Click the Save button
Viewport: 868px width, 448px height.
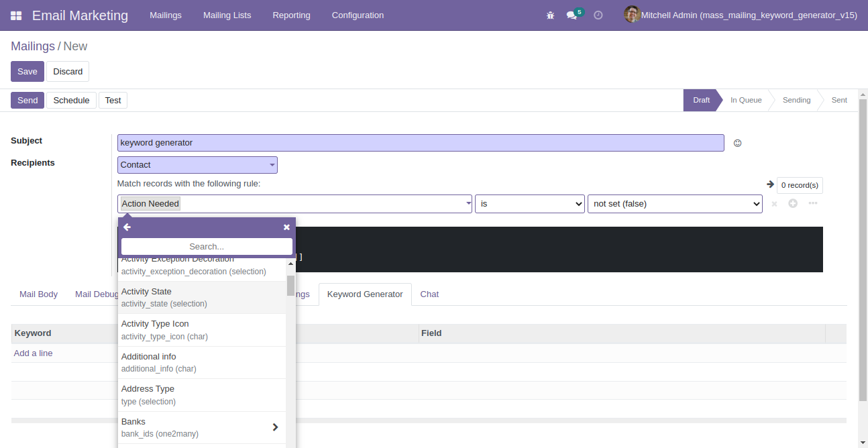28,72
